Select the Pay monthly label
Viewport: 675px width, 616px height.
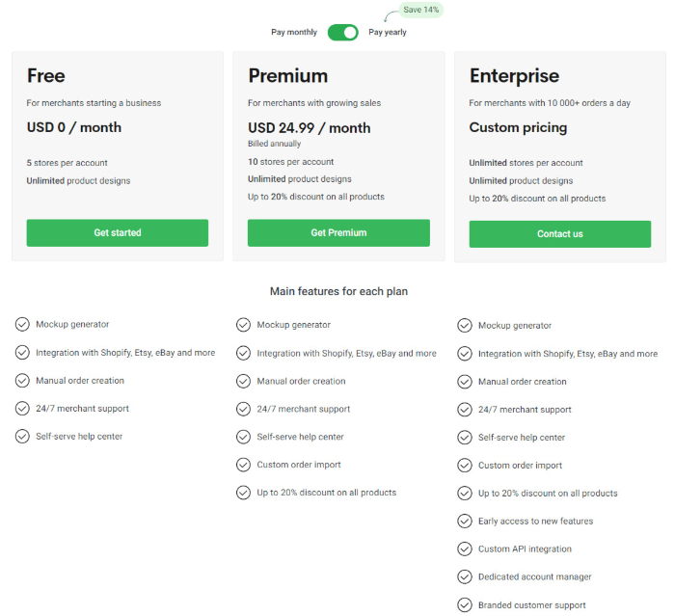point(294,32)
